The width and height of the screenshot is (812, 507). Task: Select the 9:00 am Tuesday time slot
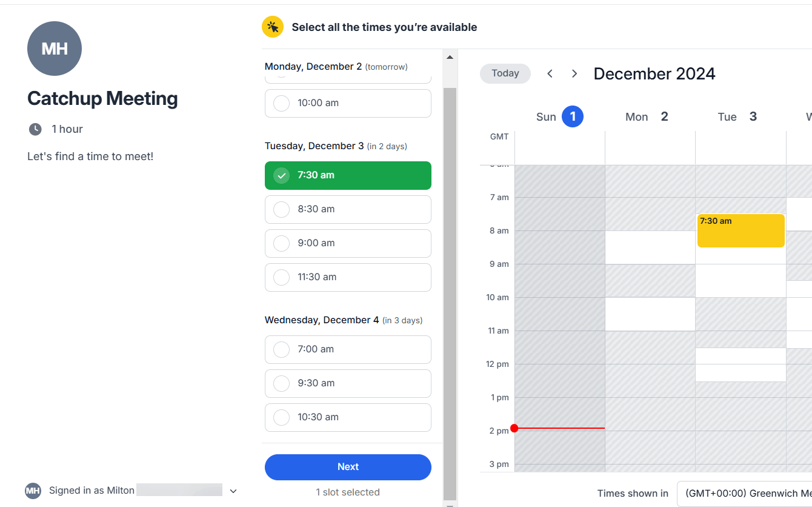tap(348, 243)
